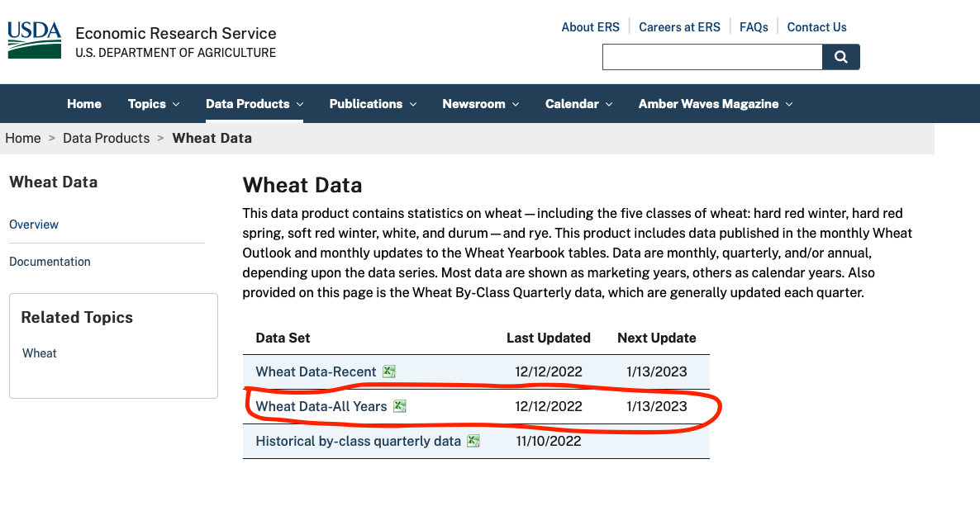Open the Amber Waves Magazine dropdown

714,103
